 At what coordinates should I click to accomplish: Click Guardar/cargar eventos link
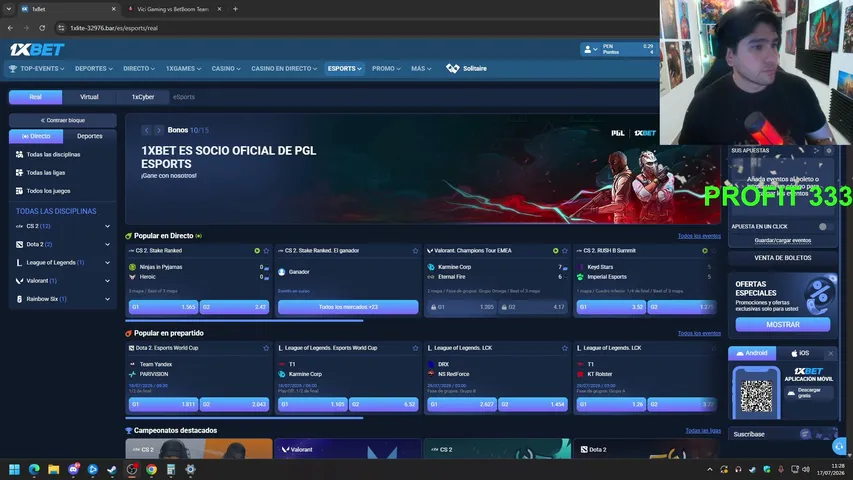[x=782, y=241]
